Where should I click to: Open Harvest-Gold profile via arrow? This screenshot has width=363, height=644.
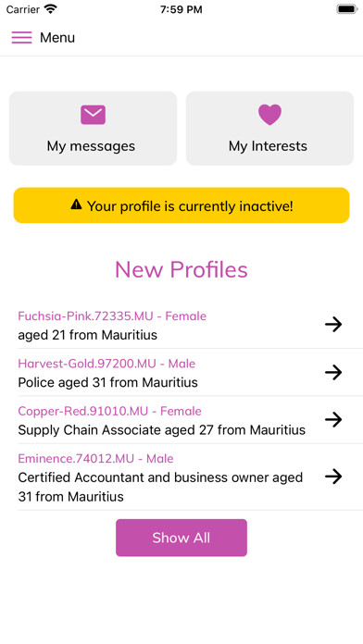tap(333, 373)
